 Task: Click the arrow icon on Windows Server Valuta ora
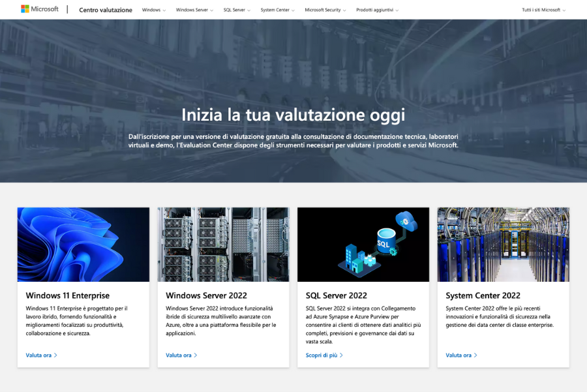tap(196, 355)
